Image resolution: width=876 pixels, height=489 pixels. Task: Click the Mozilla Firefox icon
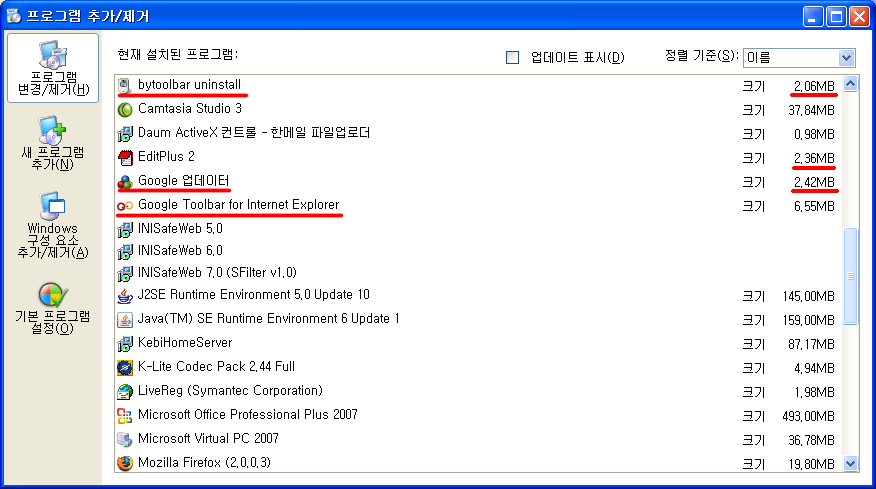point(125,463)
